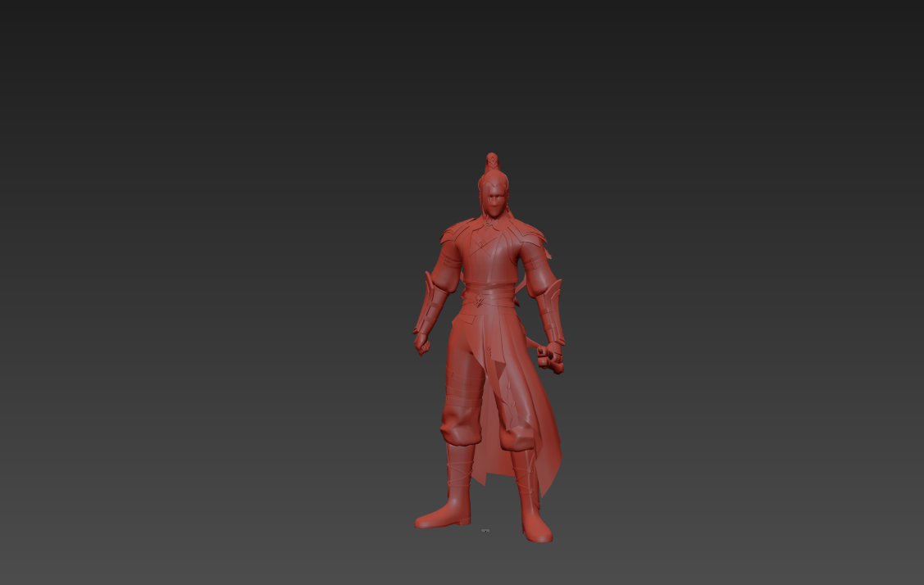Click the small pivot marker between the feet

click(485, 531)
